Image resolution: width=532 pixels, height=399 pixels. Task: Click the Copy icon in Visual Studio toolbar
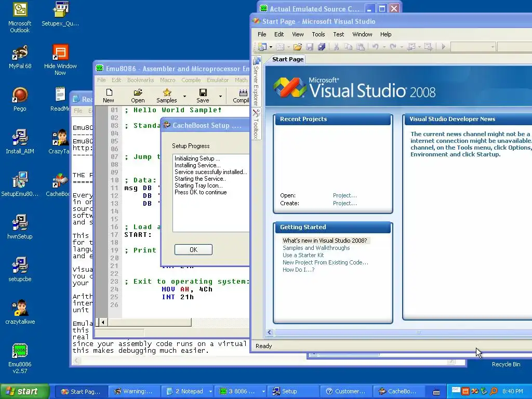[349, 46]
